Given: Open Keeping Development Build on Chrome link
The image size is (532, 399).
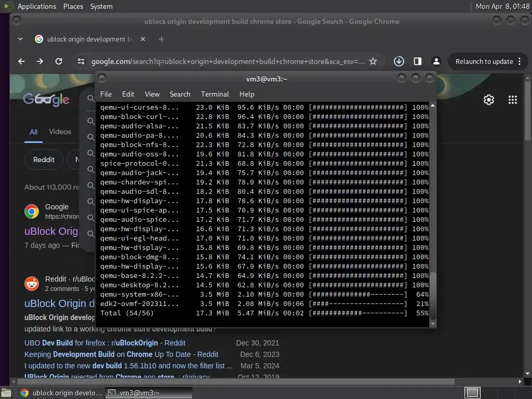Looking at the screenshot, I should coord(121,354).
